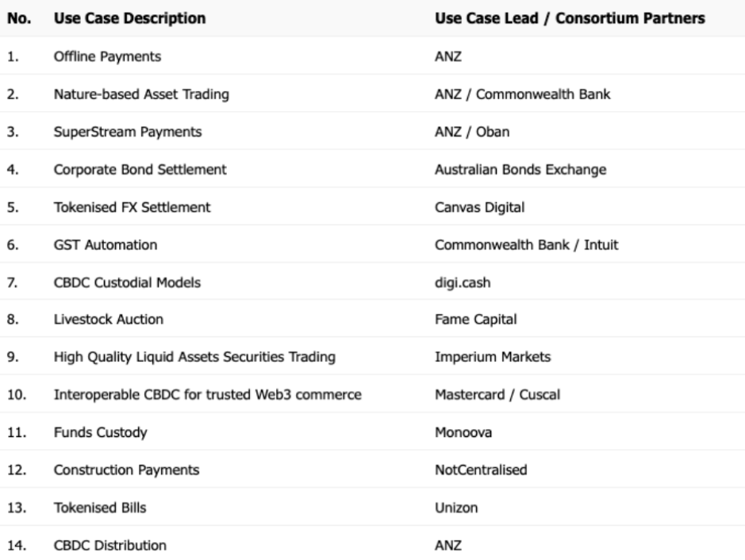Select the 'Imperium Markets' partner text
This screenshot has height=560, width=745.
(493, 357)
